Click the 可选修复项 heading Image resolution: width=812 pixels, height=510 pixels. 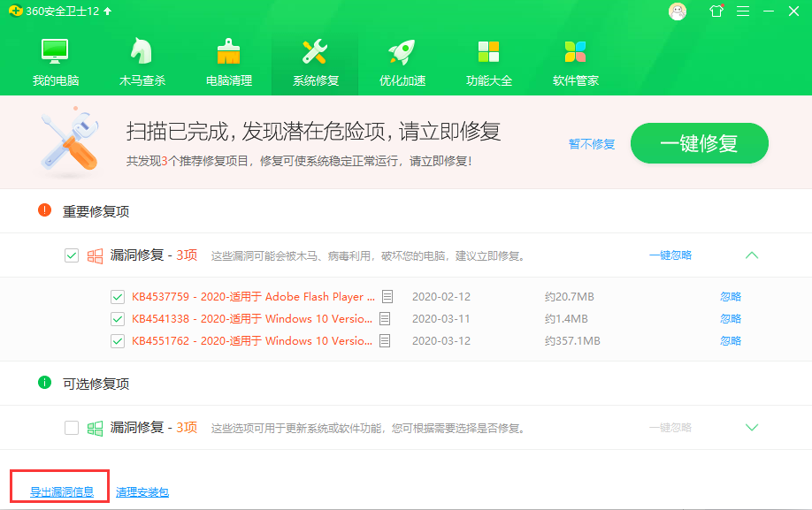coord(96,384)
